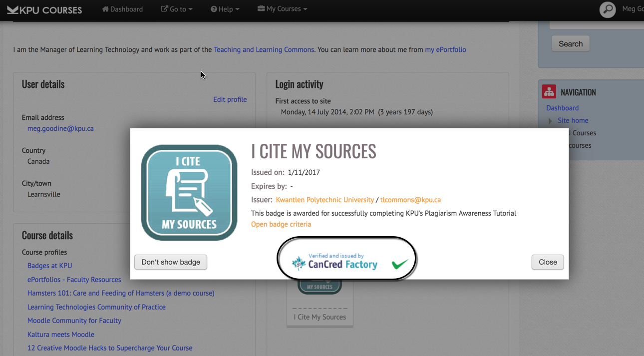Viewport: 644px width, 356px height.
Task: Click the Go to external-link icon
Action: click(164, 9)
